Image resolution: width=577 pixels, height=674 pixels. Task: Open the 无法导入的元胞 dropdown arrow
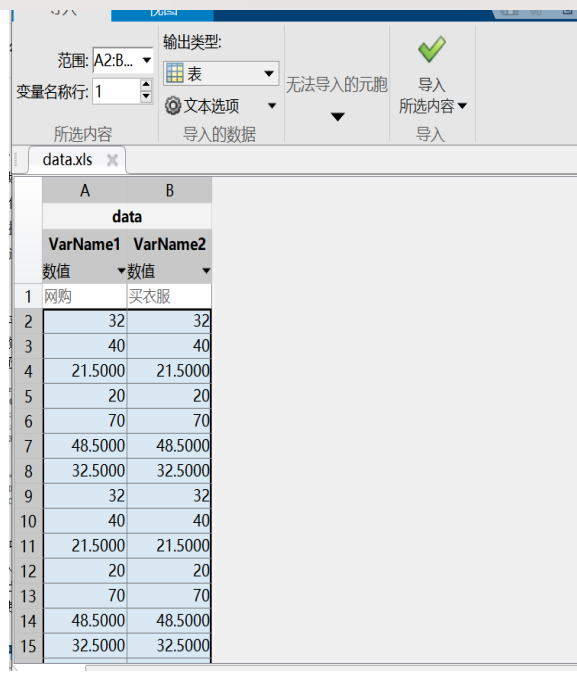click(x=338, y=117)
